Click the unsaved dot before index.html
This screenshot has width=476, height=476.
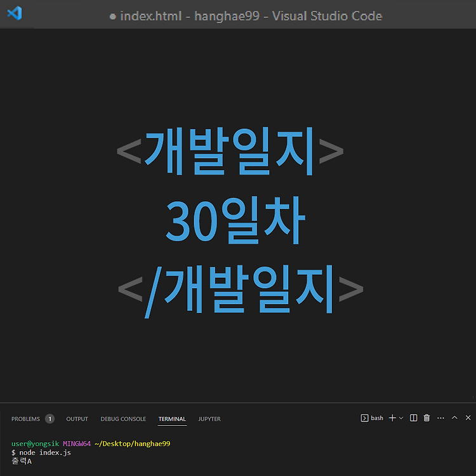(112, 17)
